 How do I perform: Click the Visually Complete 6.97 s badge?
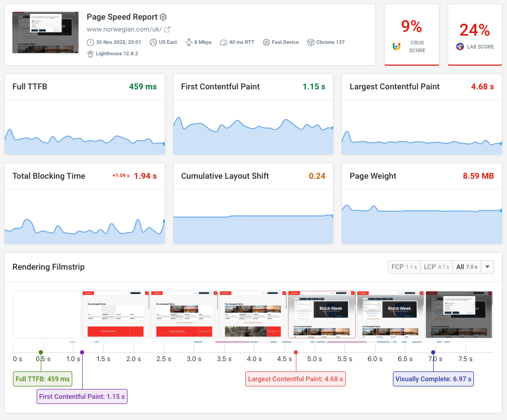coord(433,379)
